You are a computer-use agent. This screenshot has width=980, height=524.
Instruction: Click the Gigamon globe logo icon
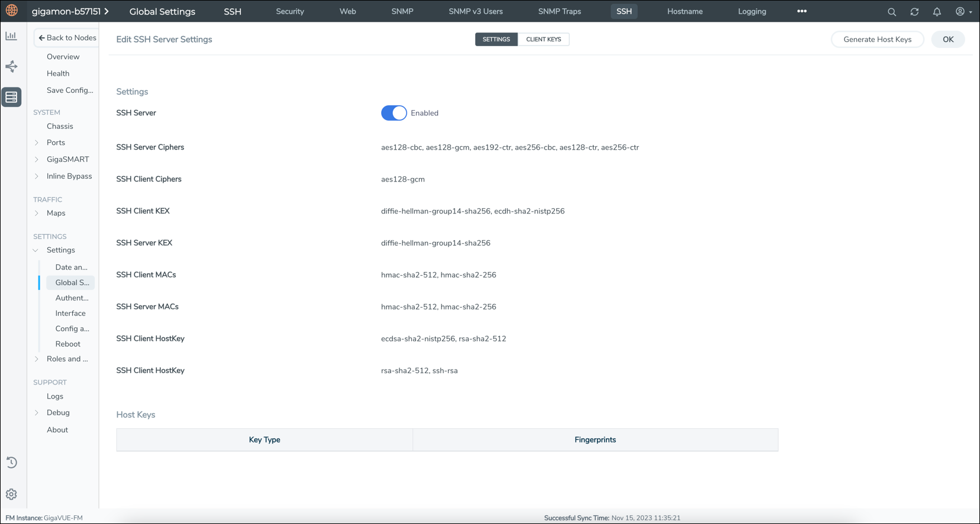12,11
